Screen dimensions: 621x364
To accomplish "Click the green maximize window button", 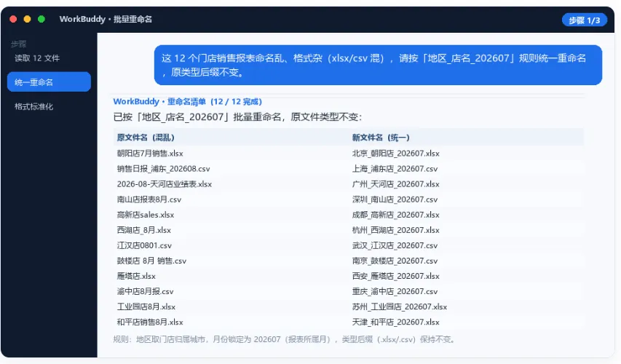I will click(x=41, y=19).
